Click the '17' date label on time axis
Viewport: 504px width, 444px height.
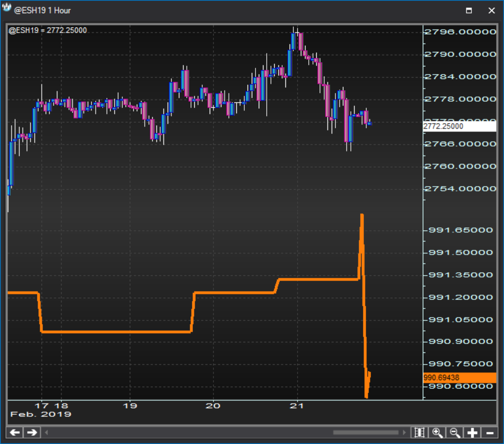pos(42,406)
